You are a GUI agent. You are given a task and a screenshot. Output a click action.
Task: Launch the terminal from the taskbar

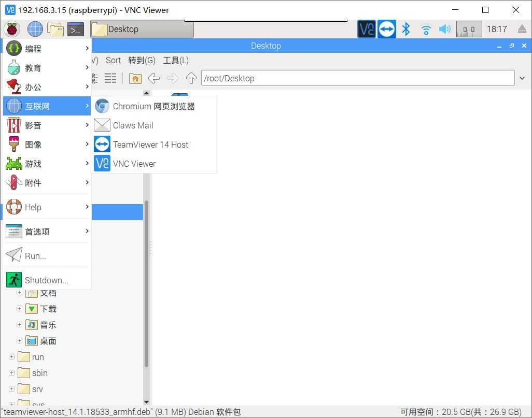coord(76,29)
